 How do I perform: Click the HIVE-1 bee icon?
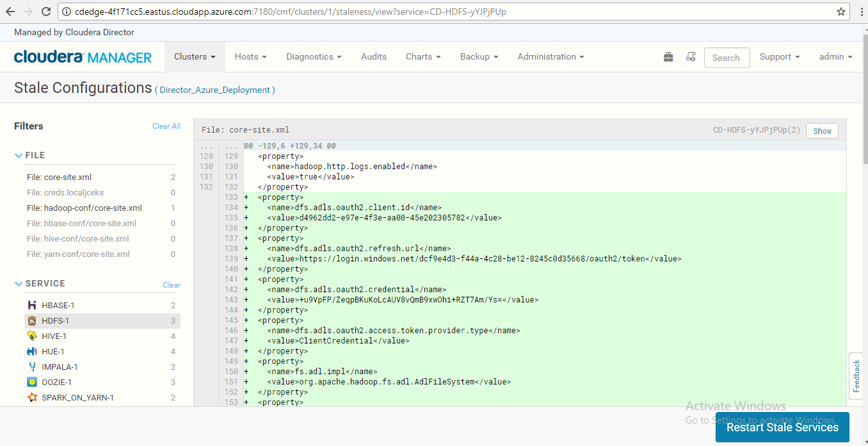coord(31,336)
